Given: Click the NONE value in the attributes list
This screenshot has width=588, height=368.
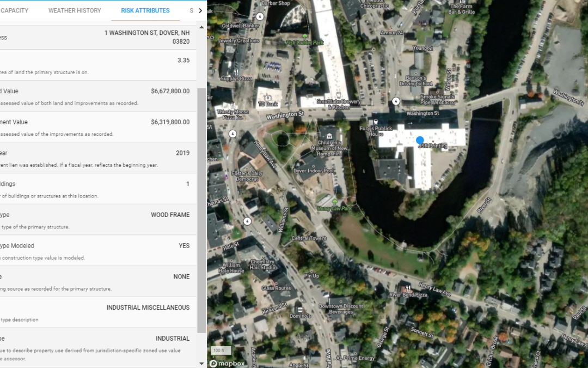Looking at the screenshot, I should coord(181,276).
